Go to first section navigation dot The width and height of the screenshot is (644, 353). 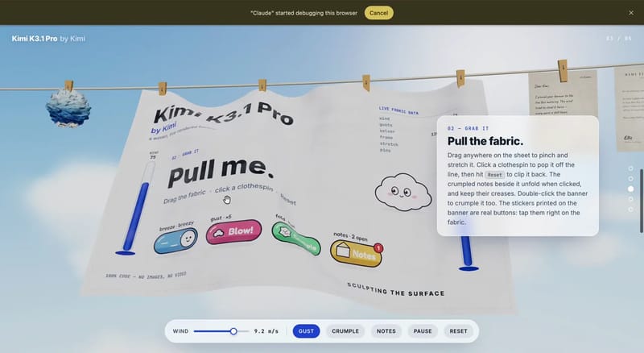pyautogui.click(x=631, y=168)
